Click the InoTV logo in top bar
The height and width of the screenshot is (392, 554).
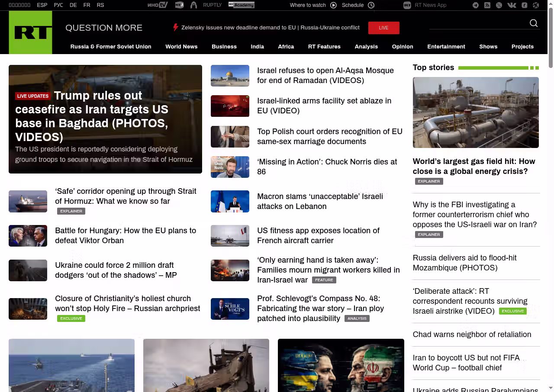click(x=158, y=5)
